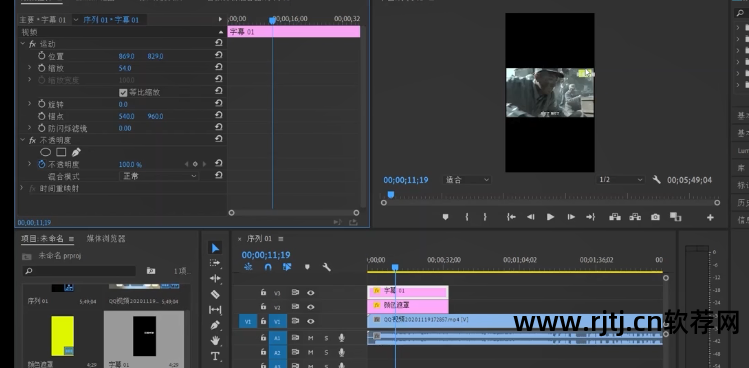Export frame with camera icon

pos(655,217)
